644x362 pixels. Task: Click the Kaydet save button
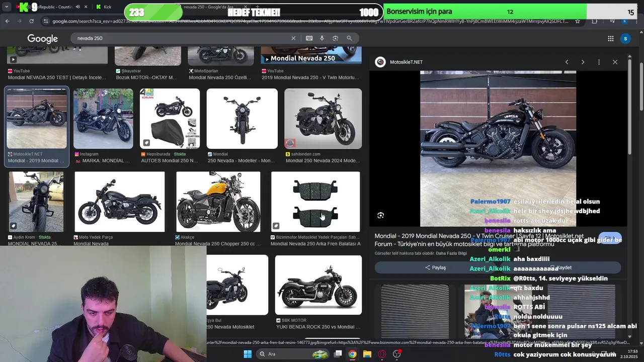(x=560, y=267)
